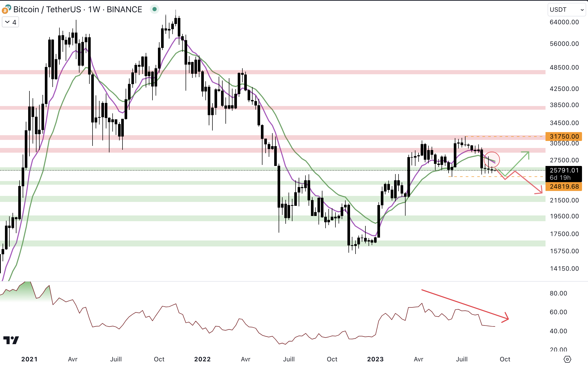
Task: Open the USDT currency dropdown
Action: [x=566, y=10]
